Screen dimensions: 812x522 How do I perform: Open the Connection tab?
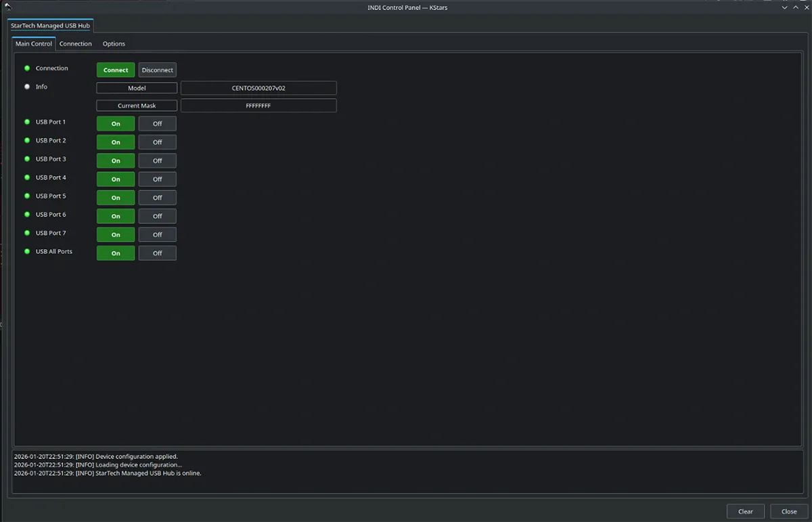76,44
